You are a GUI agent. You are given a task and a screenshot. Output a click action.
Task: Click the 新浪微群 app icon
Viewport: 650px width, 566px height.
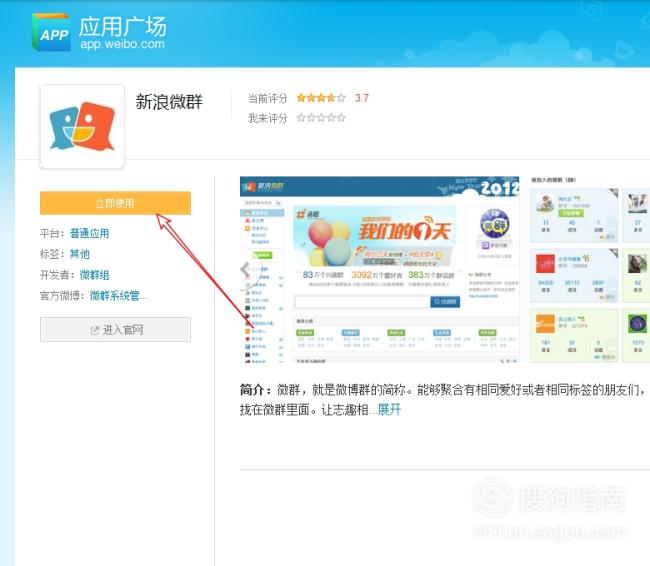[x=82, y=126]
